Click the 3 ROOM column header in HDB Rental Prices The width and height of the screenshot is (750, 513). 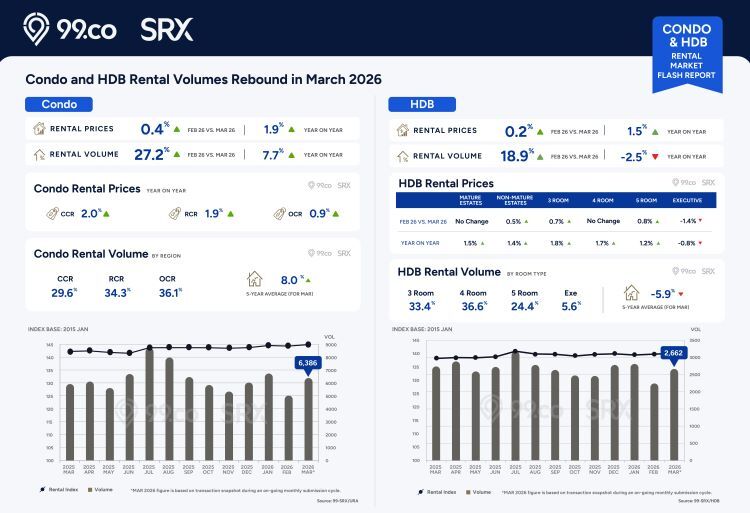557,200
